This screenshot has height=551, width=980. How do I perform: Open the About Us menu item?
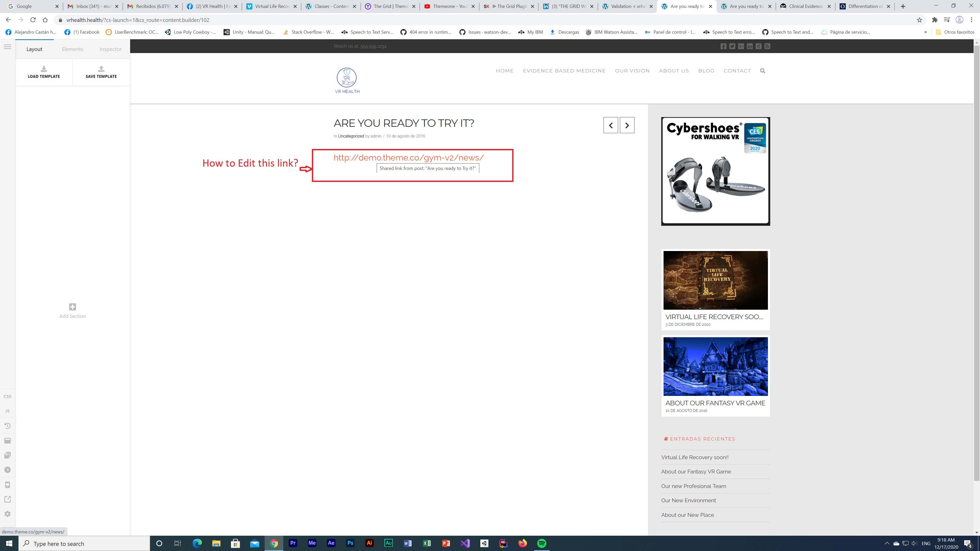point(674,71)
